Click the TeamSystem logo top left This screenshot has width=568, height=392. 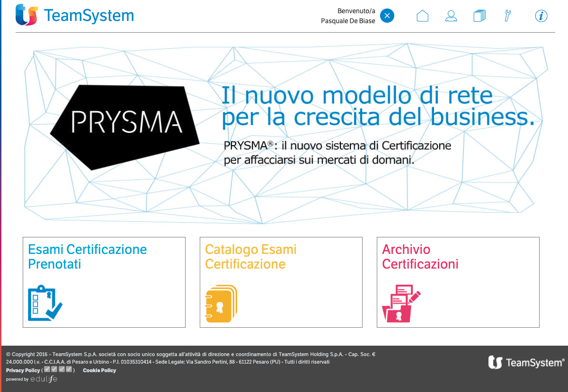(73, 15)
